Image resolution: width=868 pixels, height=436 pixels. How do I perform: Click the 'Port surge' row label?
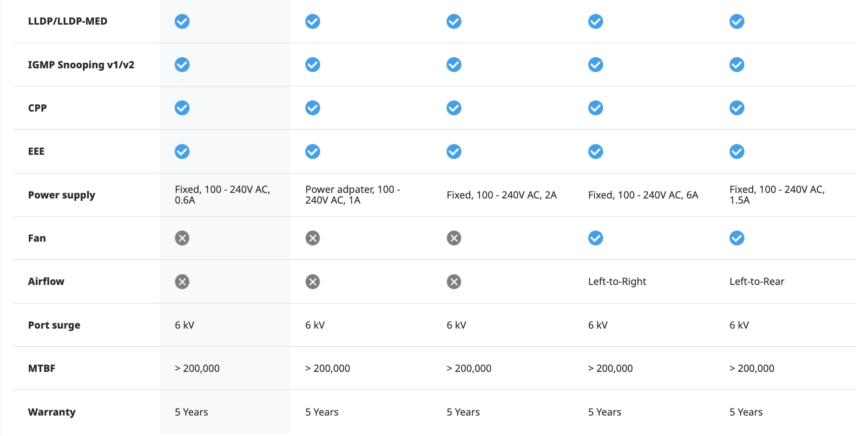point(54,325)
